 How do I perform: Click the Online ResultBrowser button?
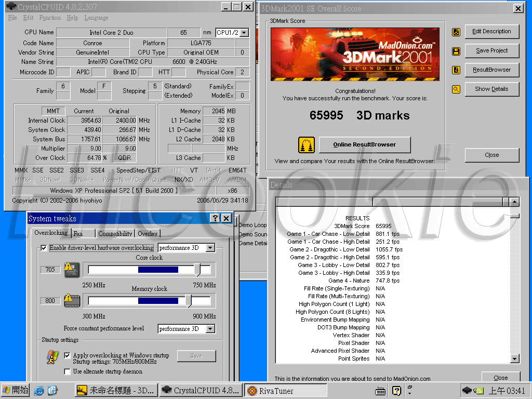pyautogui.click(x=365, y=145)
